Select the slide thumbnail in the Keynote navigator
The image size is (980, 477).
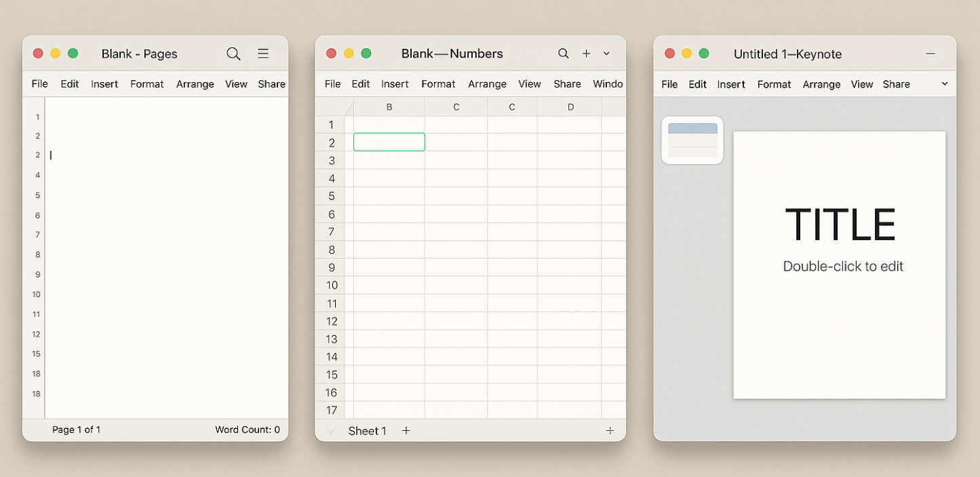pyautogui.click(x=692, y=140)
